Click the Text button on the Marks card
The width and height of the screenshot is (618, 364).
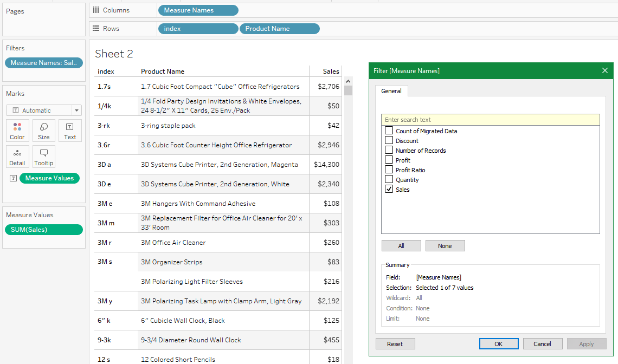click(69, 130)
